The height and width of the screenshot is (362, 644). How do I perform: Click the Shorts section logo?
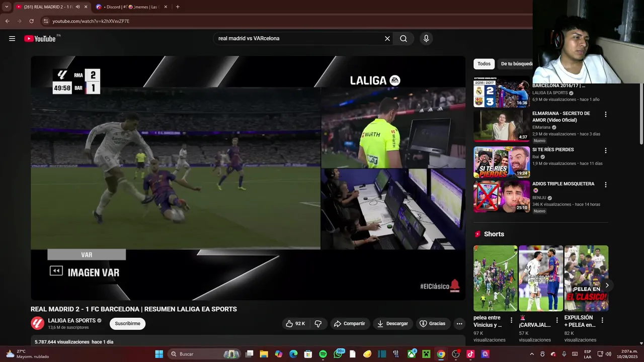point(477,234)
